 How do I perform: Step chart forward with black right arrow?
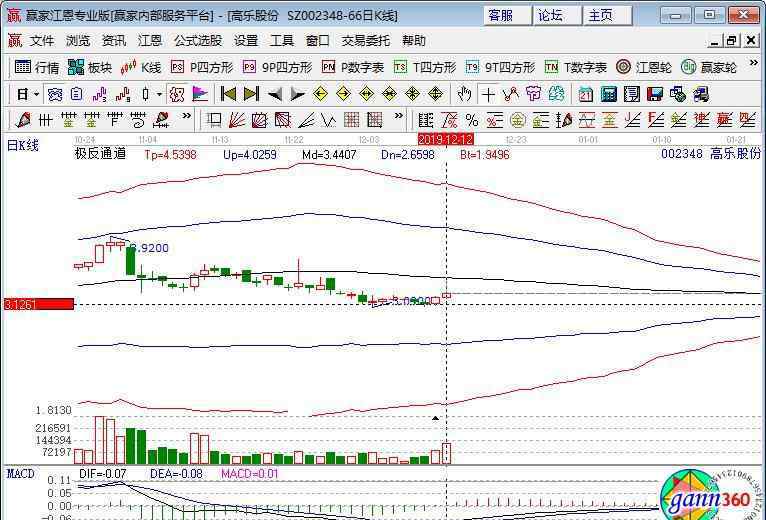coord(298,94)
